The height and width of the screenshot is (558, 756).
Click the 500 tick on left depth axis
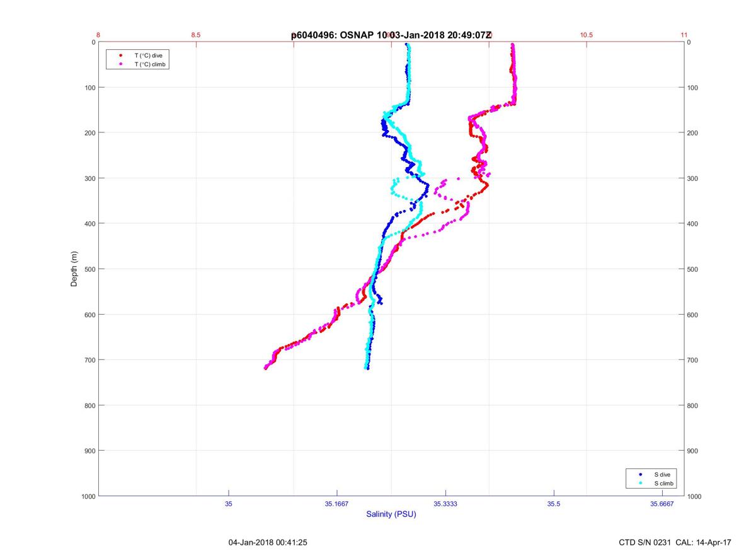coord(89,269)
